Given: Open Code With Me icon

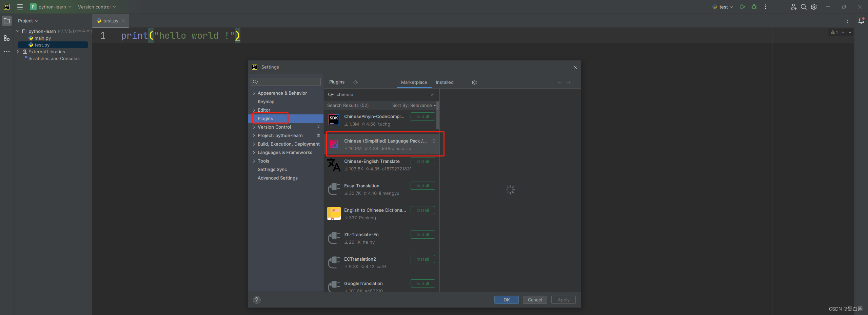Looking at the screenshot, I should (793, 7).
